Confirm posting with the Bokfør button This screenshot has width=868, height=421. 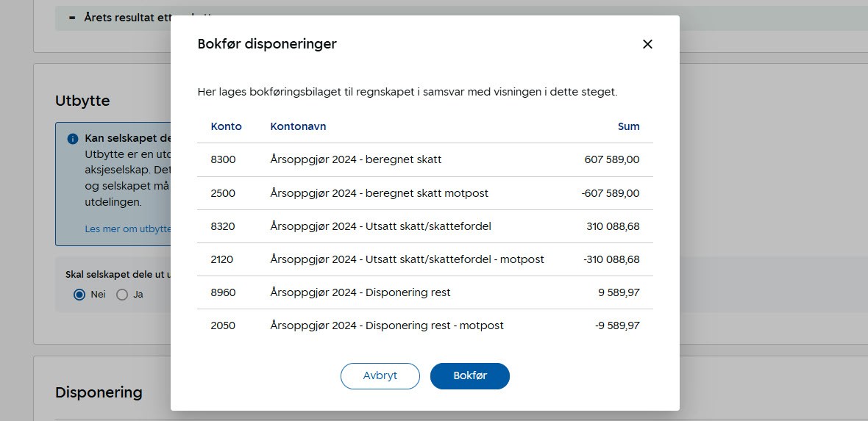(x=469, y=375)
